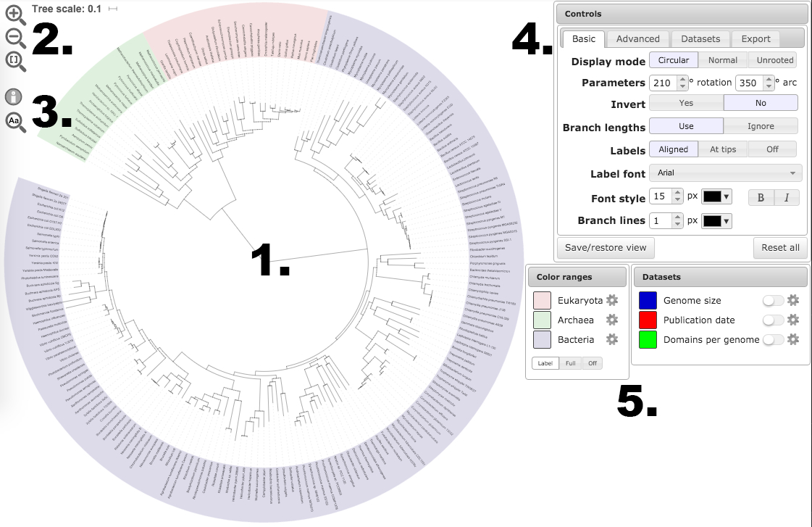812x527 pixels.
Task: Enable the Domains per genome dataset
Action: click(773, 340)
